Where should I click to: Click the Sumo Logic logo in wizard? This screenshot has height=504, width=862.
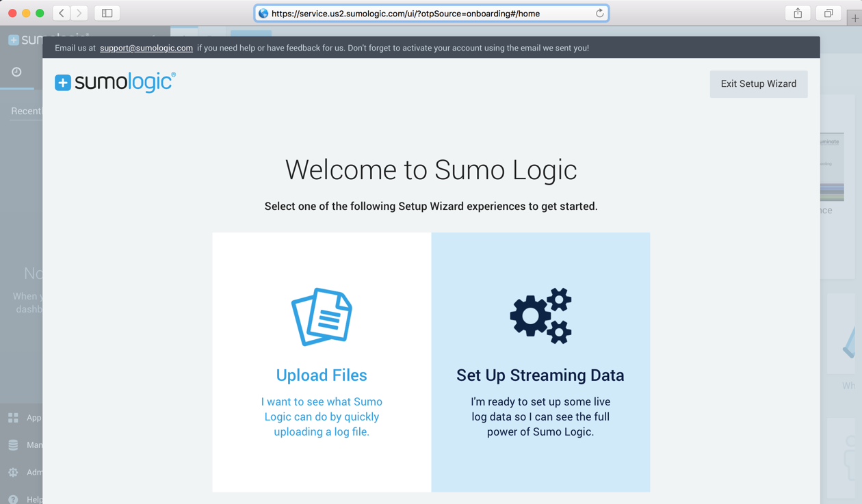[115, 82]
